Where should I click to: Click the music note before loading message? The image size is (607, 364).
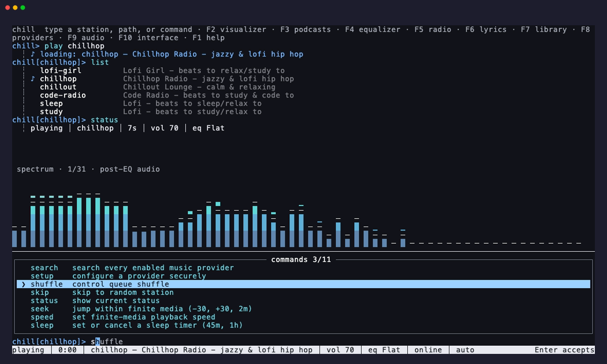click(x=33, y=54)
